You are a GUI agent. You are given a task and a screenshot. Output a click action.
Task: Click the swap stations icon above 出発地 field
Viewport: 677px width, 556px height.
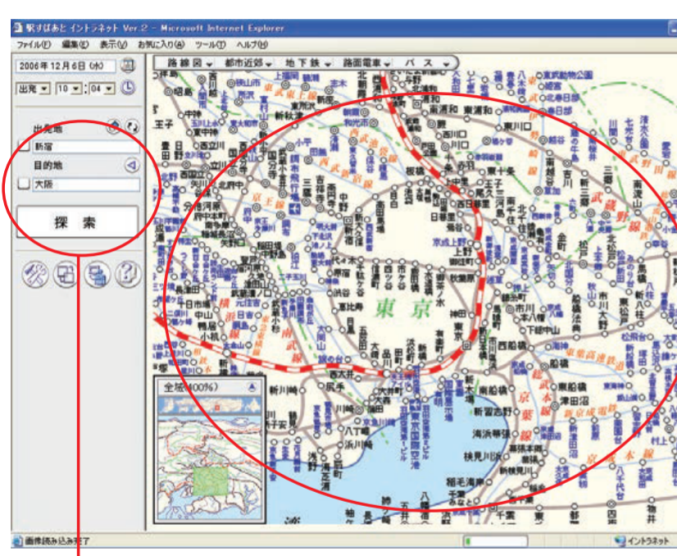129,127
